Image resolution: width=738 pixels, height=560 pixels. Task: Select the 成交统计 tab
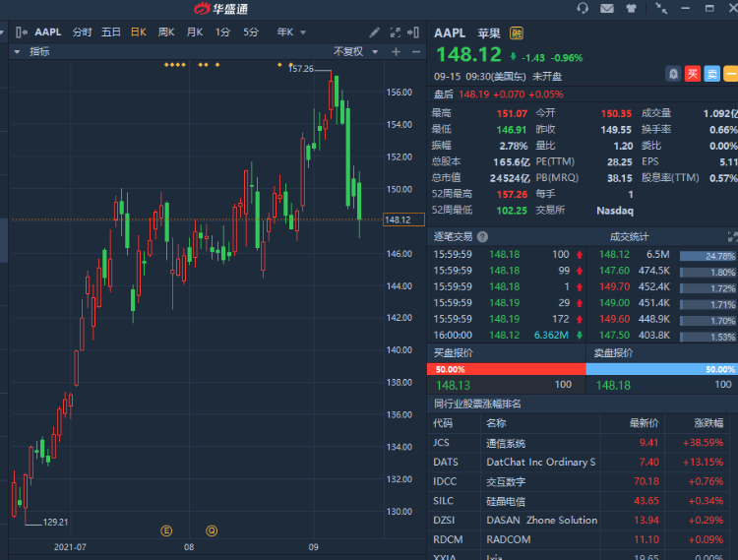coord(630,237)
